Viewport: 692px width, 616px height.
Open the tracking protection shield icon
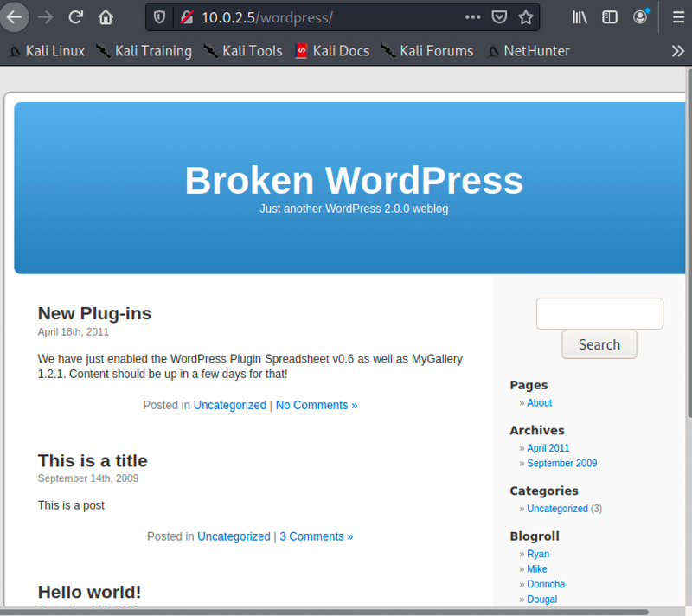pyautogui.click(x=159, y=17)
